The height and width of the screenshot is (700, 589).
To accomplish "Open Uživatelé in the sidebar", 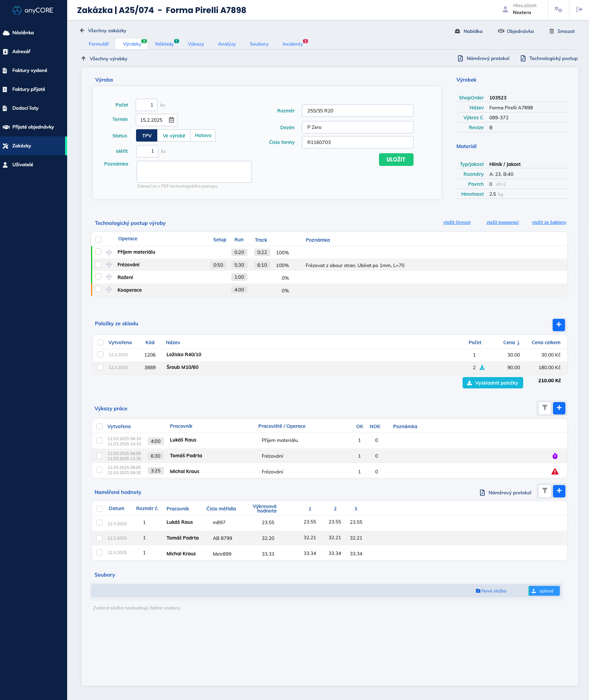I will pos(34,165).
